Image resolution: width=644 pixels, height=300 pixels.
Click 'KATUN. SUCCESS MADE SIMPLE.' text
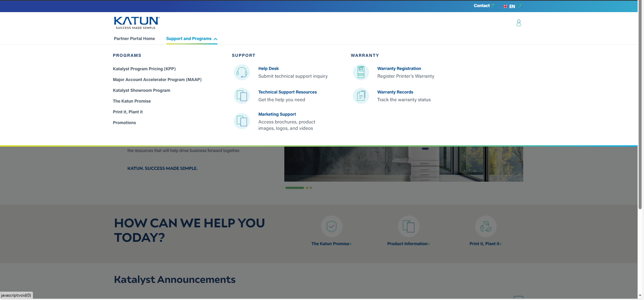[x=162, y=168]
